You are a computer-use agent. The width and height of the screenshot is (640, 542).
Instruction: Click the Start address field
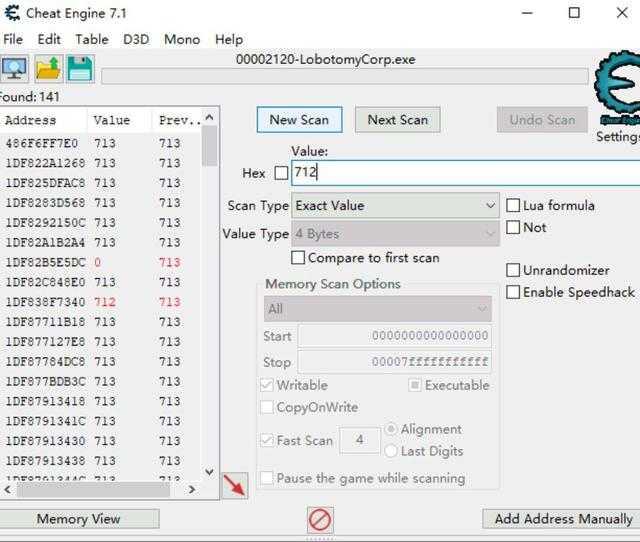click(394, 336)
